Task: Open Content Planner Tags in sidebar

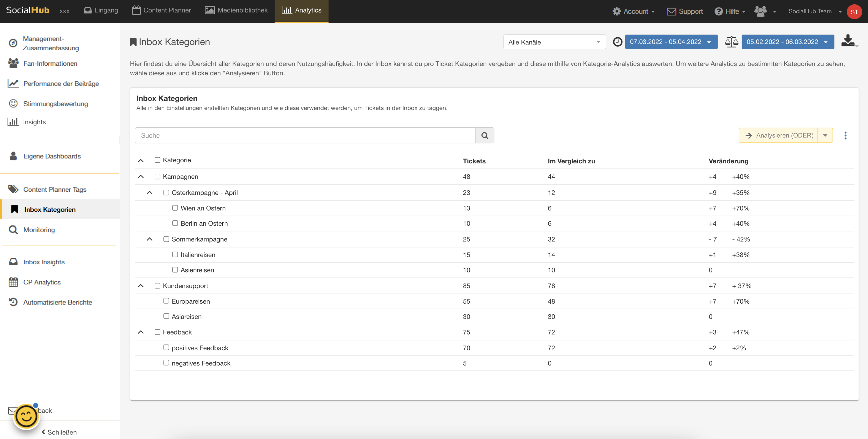Action: [55, 189]
